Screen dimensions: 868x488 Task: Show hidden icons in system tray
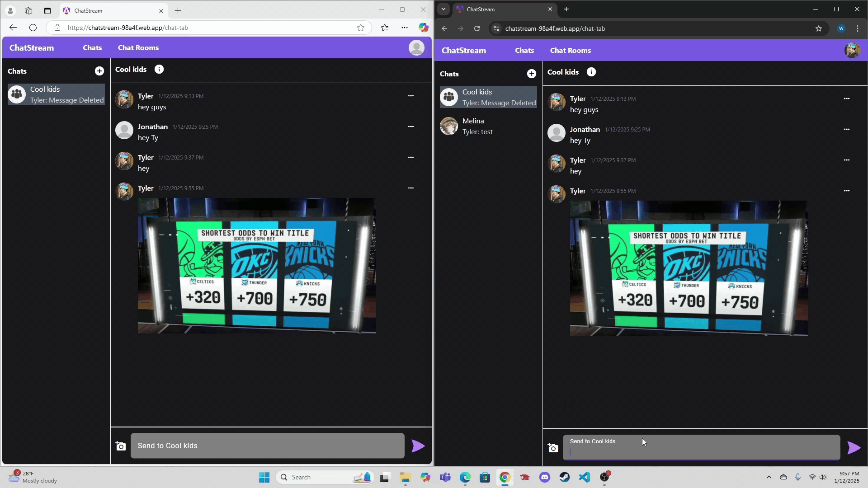769,477
